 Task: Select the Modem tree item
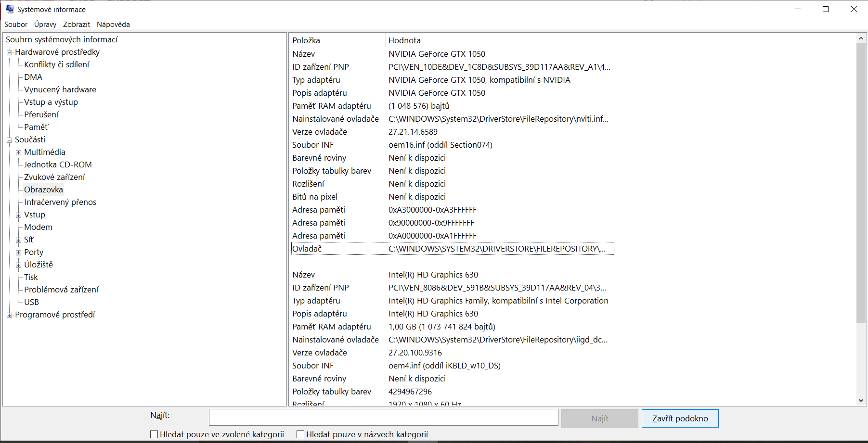point(38,227)
